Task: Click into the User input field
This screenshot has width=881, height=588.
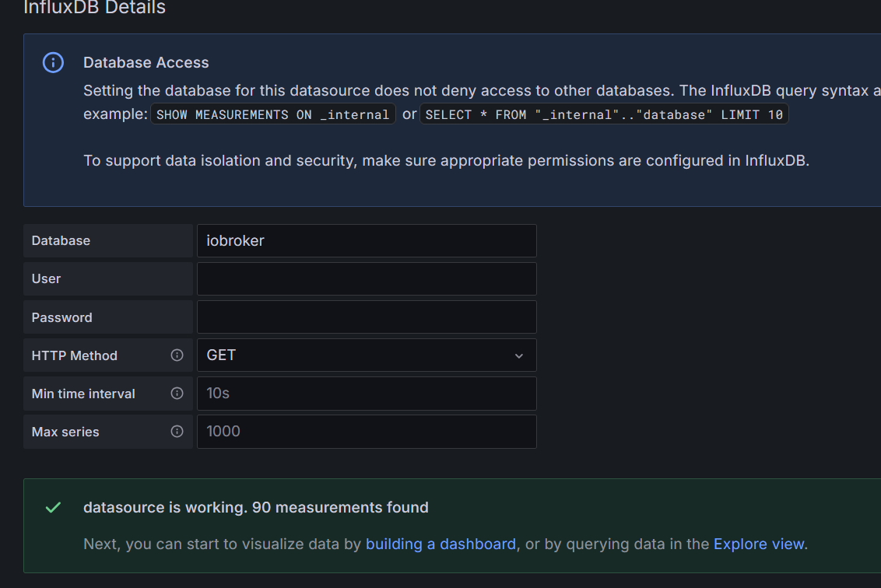Action: tap(367, 278)
